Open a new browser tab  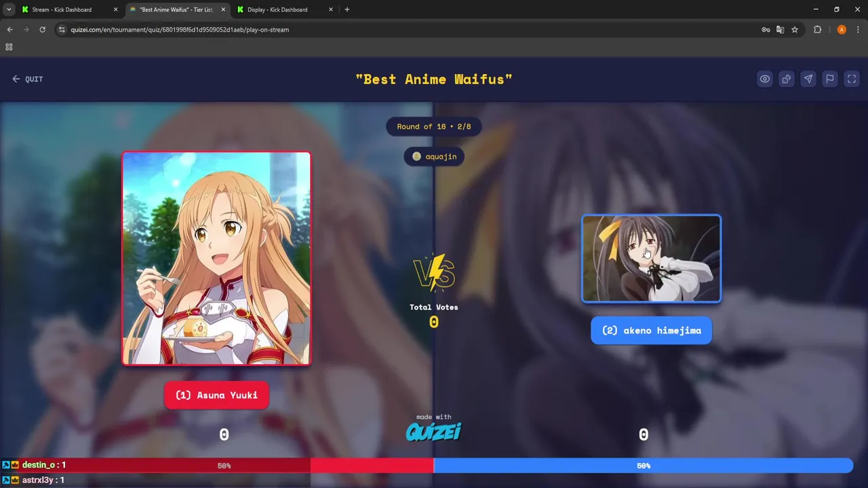tap(347, 9)
